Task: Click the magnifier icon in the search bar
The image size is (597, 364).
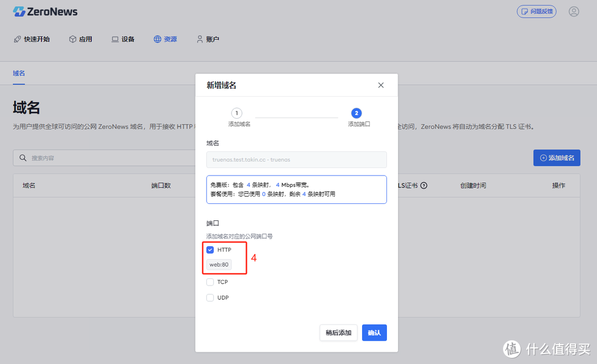Action: coord(22,157)
